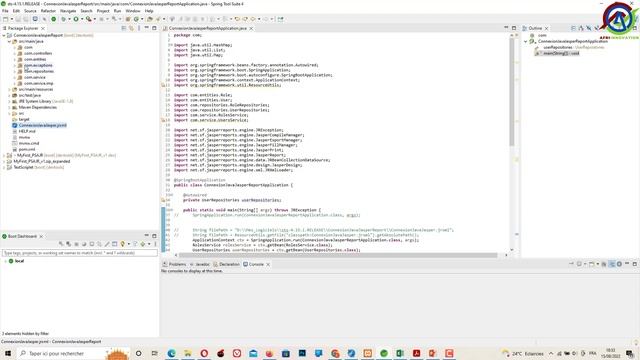Open the File menu
Image resolution: width=640 pixels, height=360 pixels.
pos(5,11)
